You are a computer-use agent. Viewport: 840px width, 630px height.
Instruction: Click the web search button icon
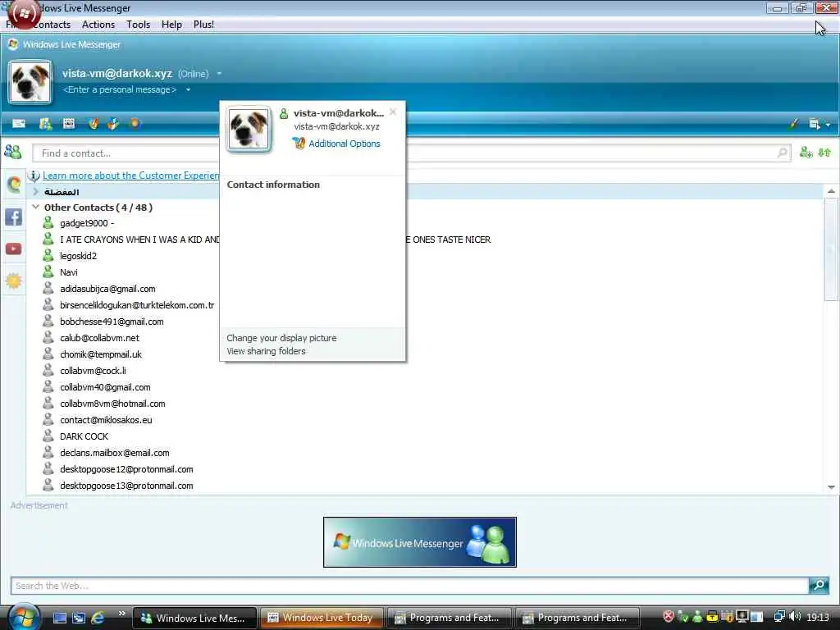click(x=819, y=585)
